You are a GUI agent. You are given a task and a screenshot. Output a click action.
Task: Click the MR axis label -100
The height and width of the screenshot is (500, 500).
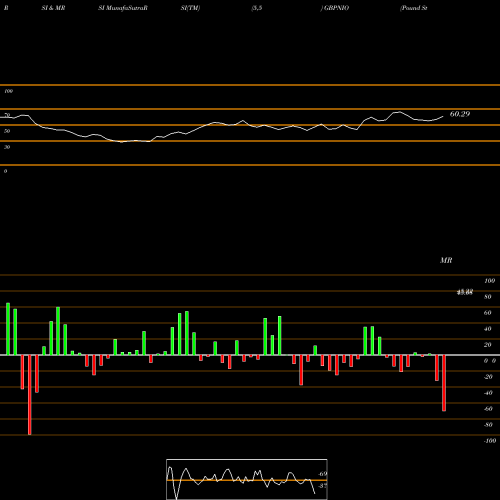pyautogui.click(x=490, y=441)
